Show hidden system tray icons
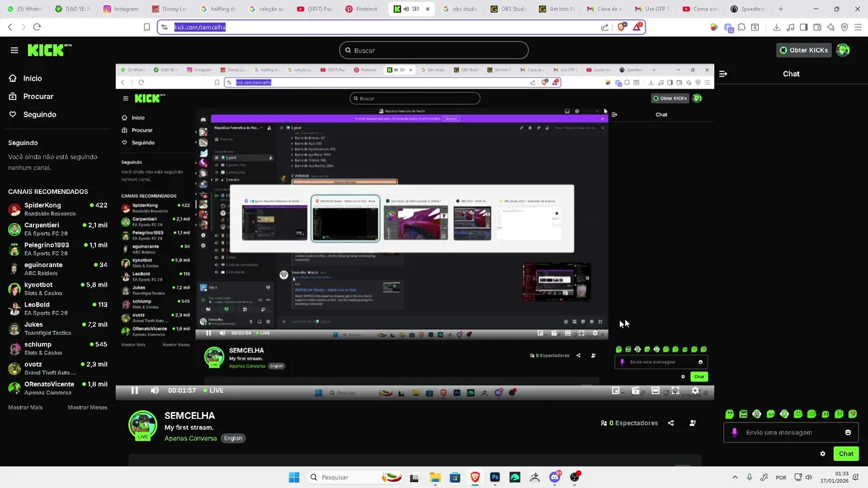 click(734, 477)
